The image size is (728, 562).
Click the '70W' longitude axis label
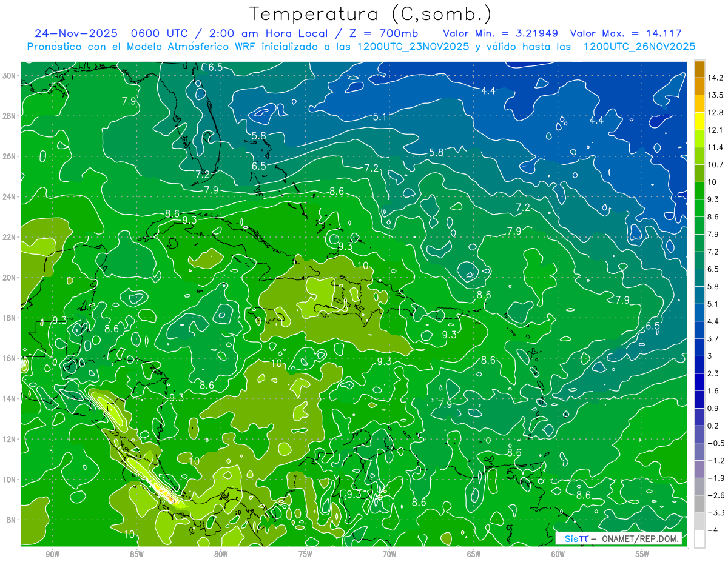click(x=389, y=554)
